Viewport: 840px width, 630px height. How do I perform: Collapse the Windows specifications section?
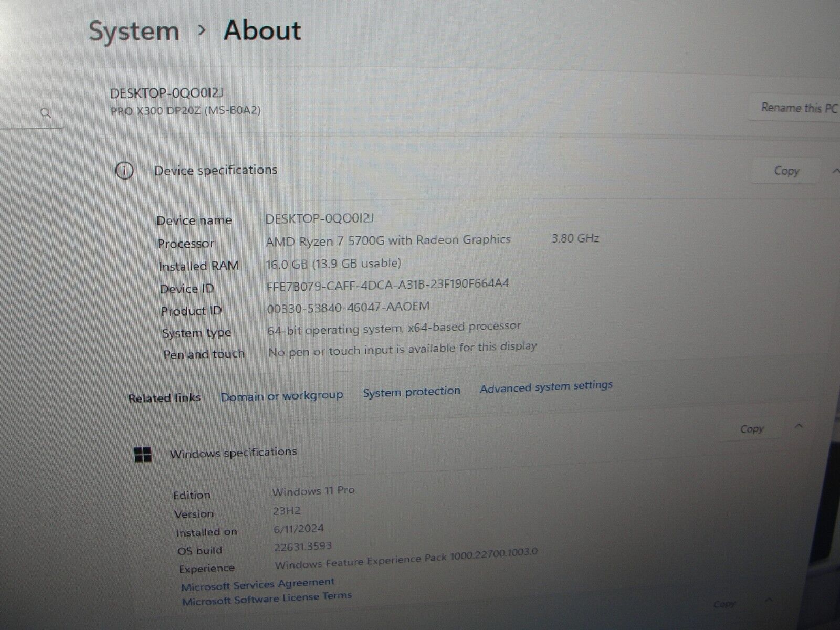point(799,426)
